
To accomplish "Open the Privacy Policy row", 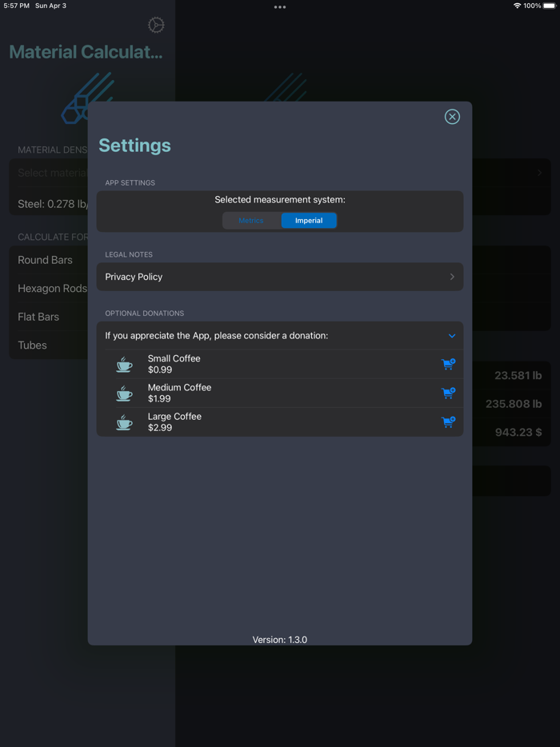I will click(280, 277).
